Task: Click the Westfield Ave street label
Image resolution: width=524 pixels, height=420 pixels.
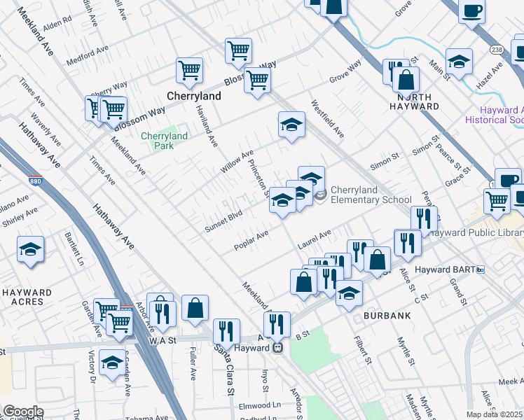Action: coord(328,119)
